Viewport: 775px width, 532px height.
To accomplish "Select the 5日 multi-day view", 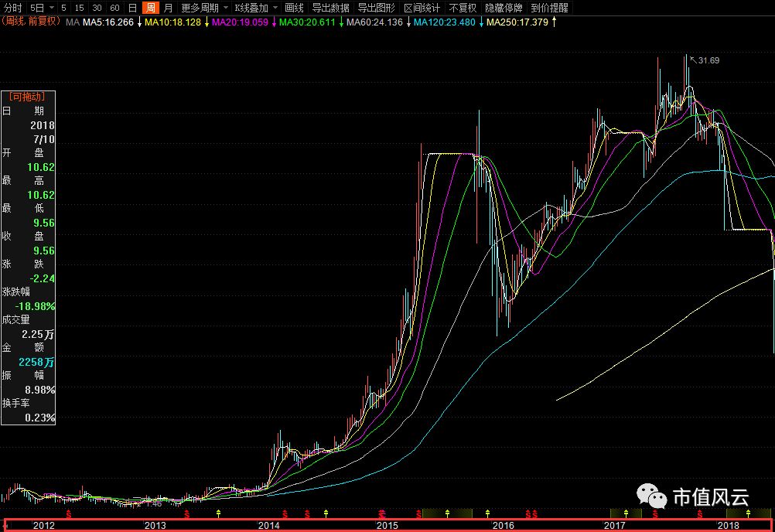I will pyautogui.click(x=37, y=8).
